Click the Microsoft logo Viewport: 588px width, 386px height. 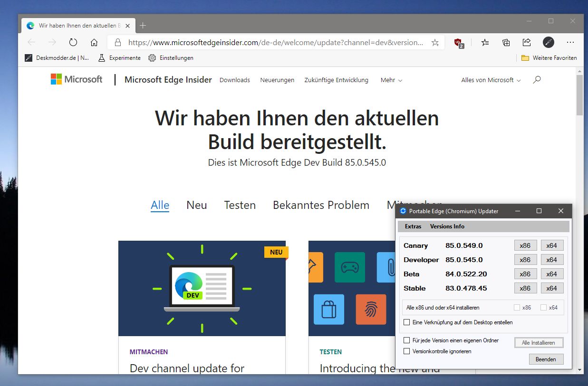pos(77,79)
